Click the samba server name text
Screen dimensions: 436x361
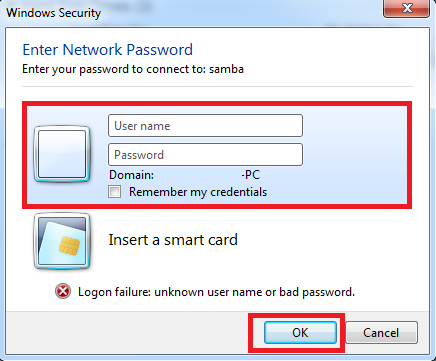tap(226, 69)
